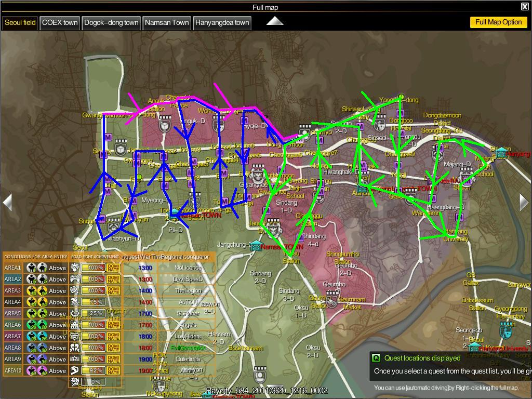The height and width of the screenshot is (399, 532).
Task: Click the cube shield icon at Anguk-D
Action: (165, 124)
